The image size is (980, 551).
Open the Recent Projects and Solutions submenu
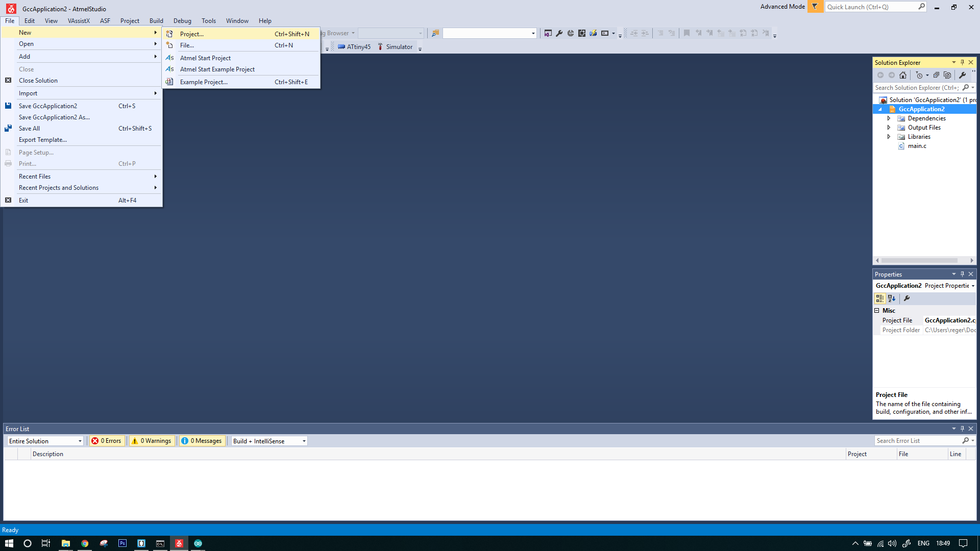pyautogui.click(x=82, y=188)
